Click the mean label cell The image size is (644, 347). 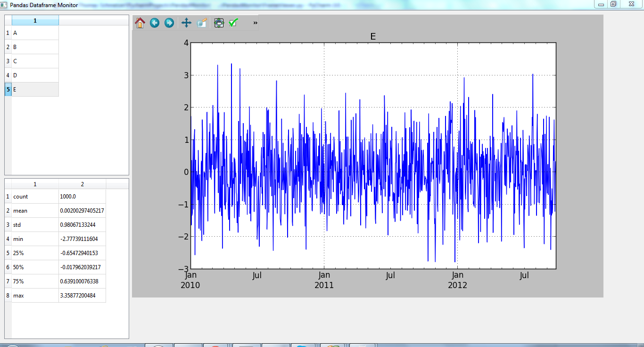35,211
